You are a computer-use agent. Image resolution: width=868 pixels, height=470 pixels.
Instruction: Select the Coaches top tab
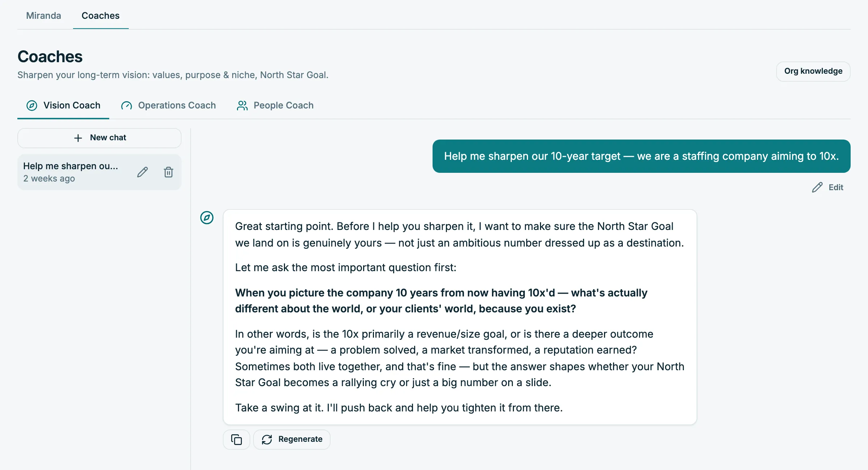coord(101,16)
